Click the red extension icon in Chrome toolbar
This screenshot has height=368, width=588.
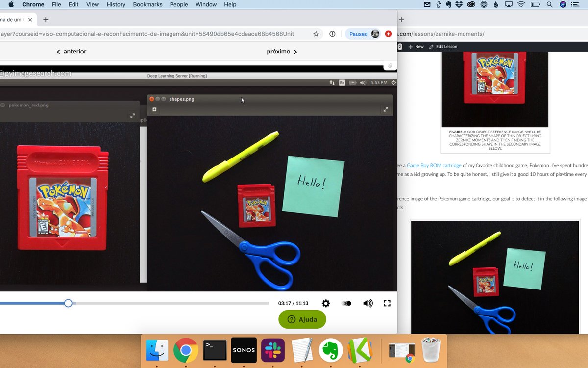click(388, 34)
